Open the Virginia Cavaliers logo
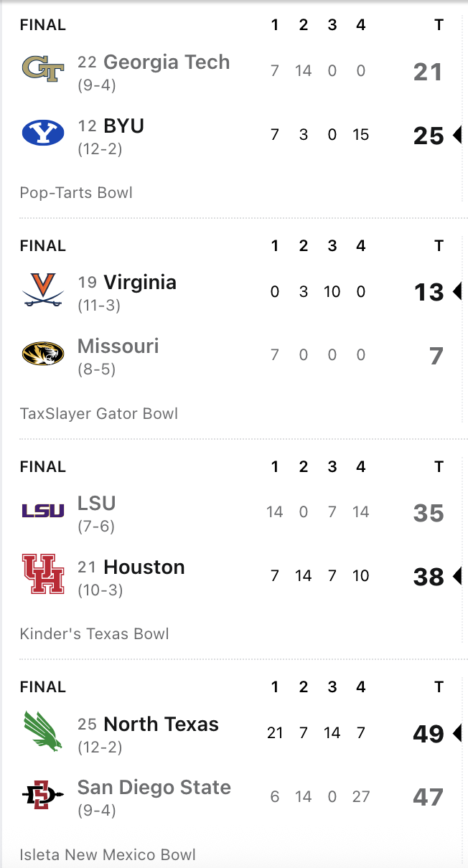This screenshot has height=868, width=468. 43,290
